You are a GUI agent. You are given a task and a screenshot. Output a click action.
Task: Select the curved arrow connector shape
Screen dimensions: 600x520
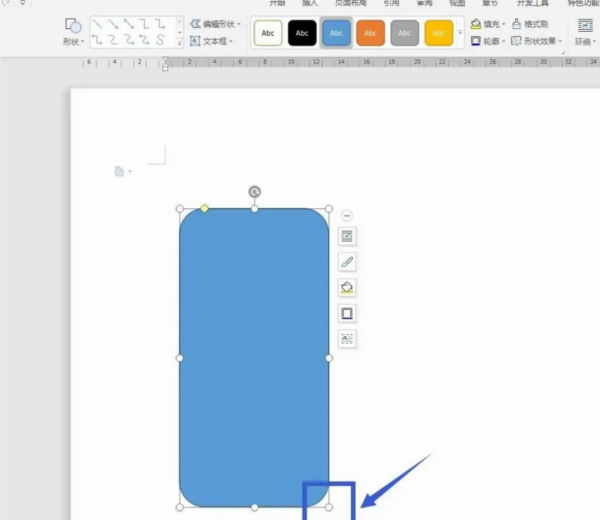[x=129, y=39]
